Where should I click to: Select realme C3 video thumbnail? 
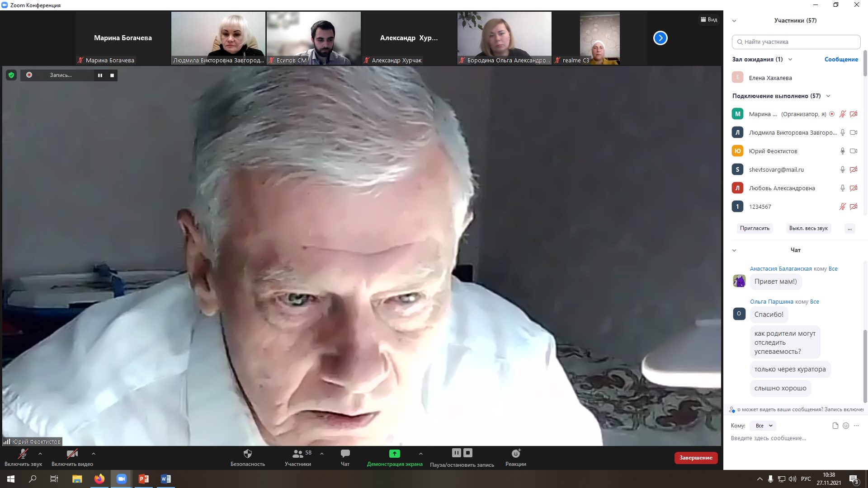click(599, 38)
